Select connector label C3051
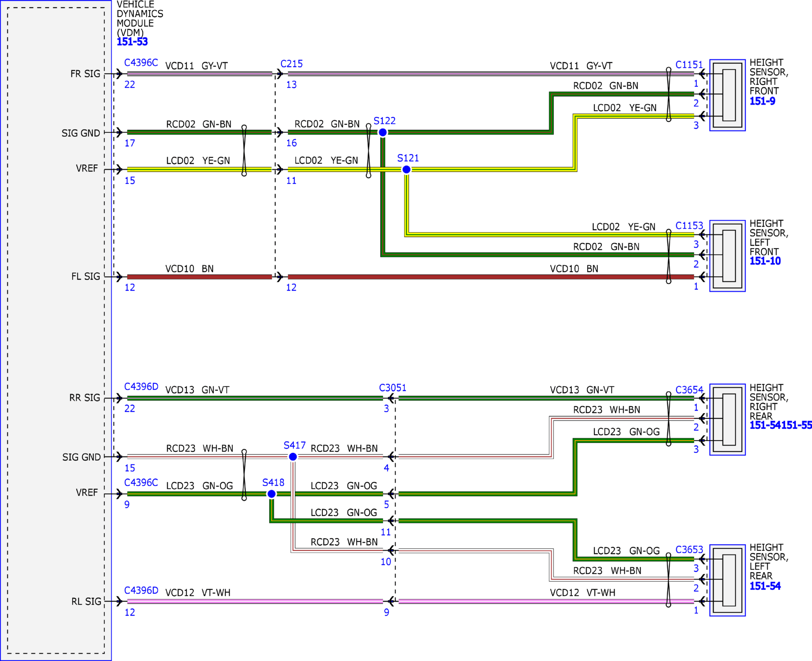 point(393,388)
